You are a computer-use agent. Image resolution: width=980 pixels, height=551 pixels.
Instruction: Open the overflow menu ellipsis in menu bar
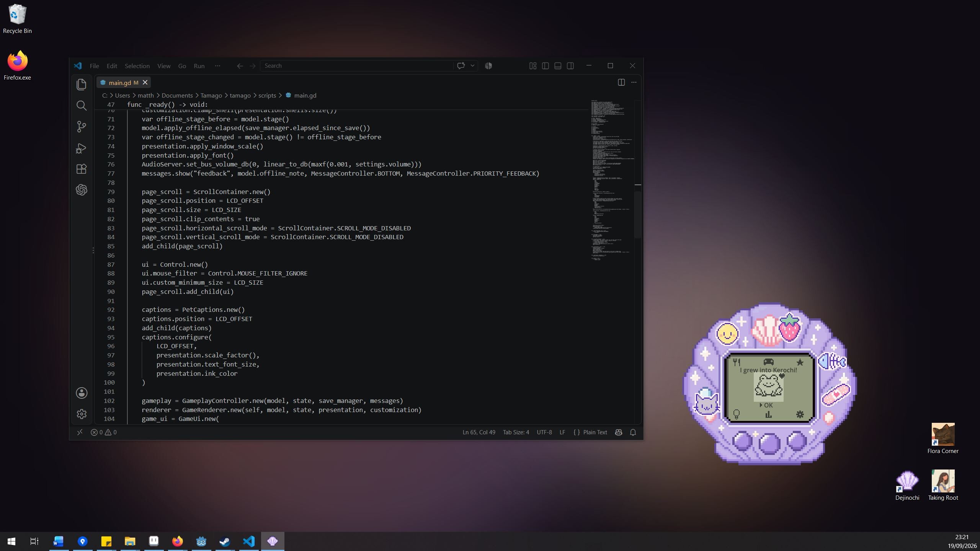217,66
